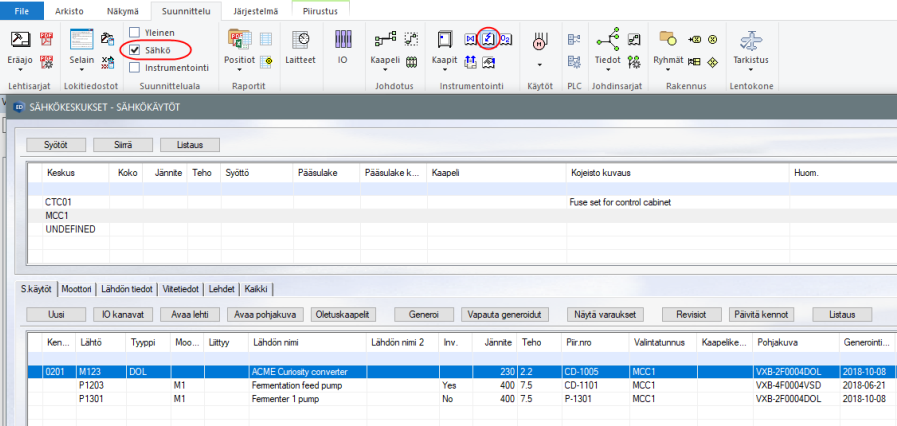Click the O2 instrumentation icon
The height and width of the screenshot is (426, 897).
(x=506, y=39)
